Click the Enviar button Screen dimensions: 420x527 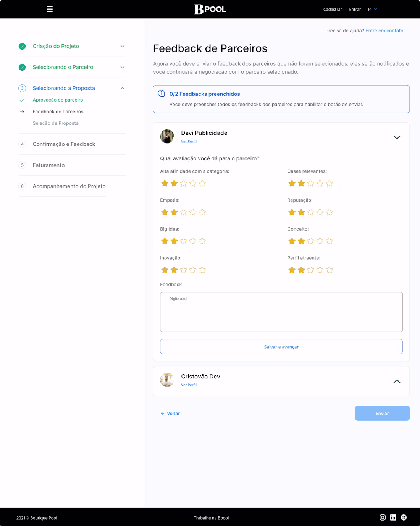382,413
